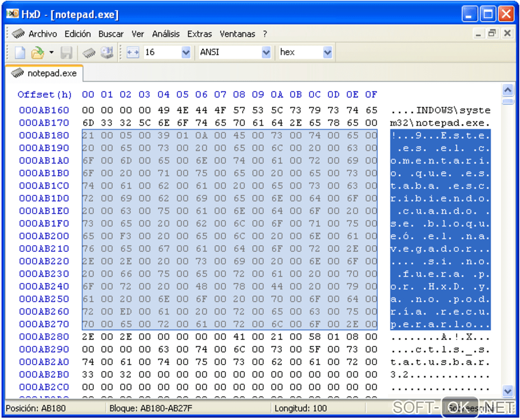Screen dimensions: 520x420
Task: Click the bytes-per-row width icon
Action: (x=133, y=52)
